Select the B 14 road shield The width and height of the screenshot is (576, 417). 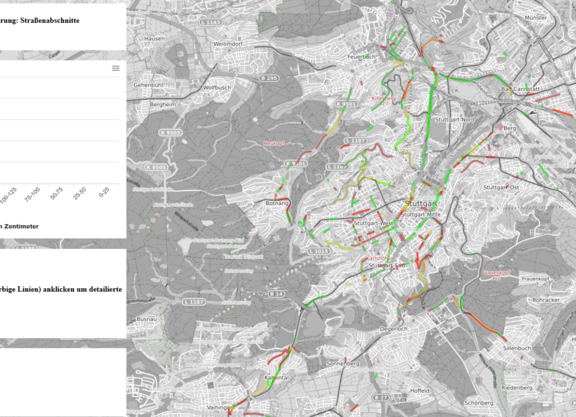tap(277, 294)
